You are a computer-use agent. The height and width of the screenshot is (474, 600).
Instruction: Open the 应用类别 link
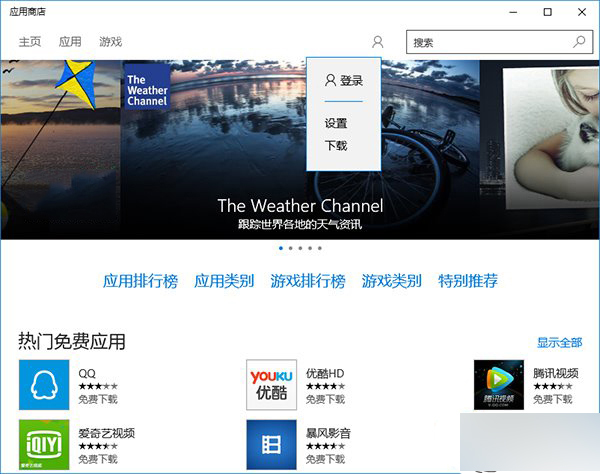224,281
